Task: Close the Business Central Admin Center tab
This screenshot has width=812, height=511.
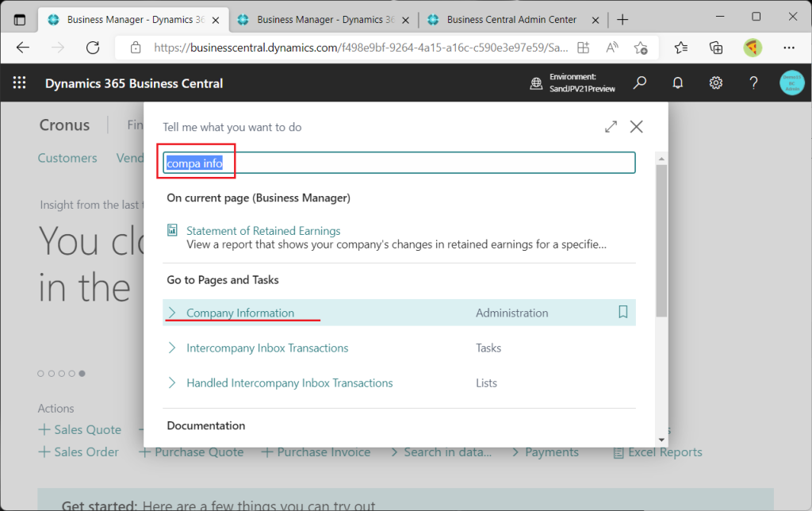Action: [596, 20]
